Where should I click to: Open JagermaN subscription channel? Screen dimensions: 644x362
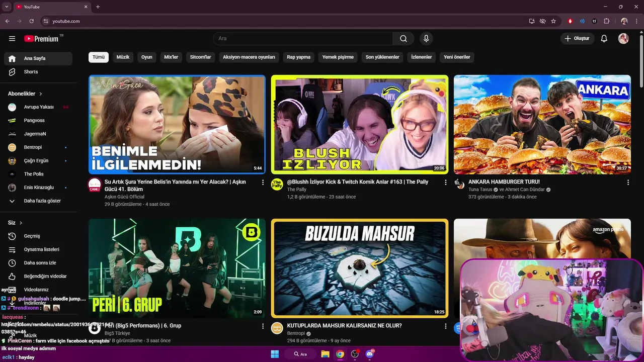click(38, 134)
